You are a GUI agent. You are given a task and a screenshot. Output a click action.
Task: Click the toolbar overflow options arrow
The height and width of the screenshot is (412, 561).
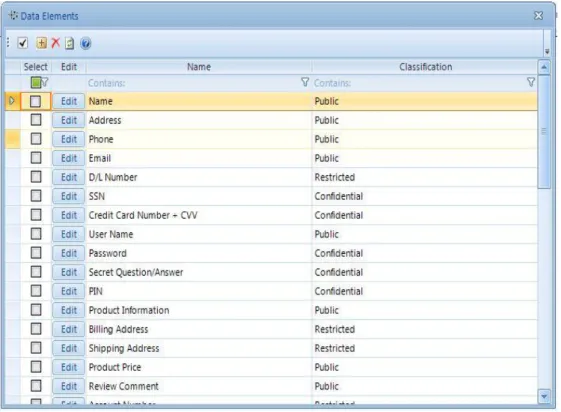point(547,52)
